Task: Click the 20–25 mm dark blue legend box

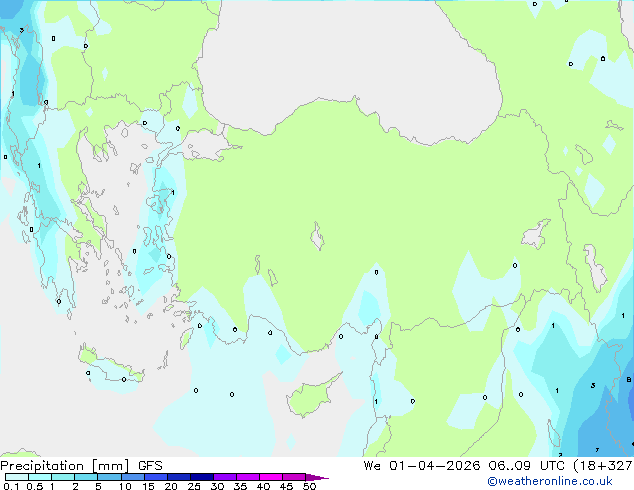Action: pyautogui.click(x=178, y=477)
